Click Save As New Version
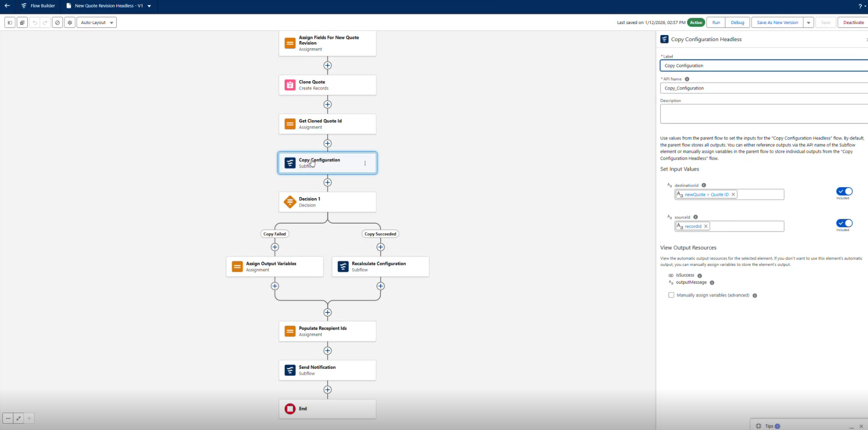 point(777,22)
